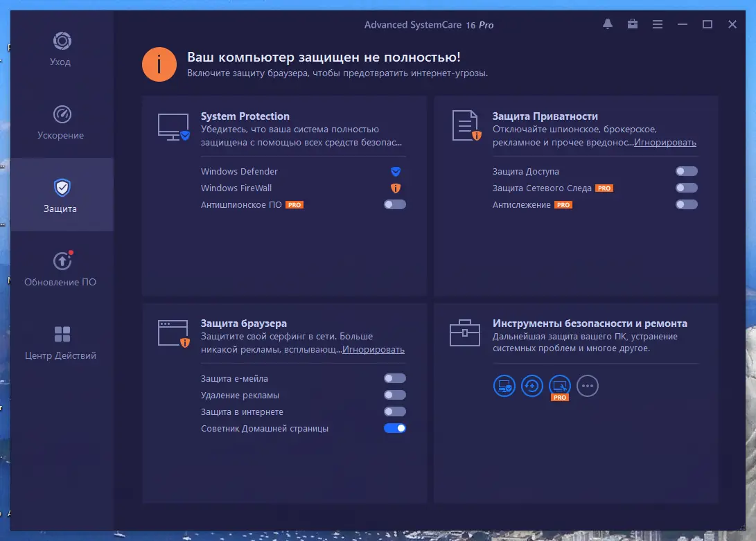Viewport: 756px width, 541px height.
Task: Launch the second circular restore tool icon
Action: 531,386
